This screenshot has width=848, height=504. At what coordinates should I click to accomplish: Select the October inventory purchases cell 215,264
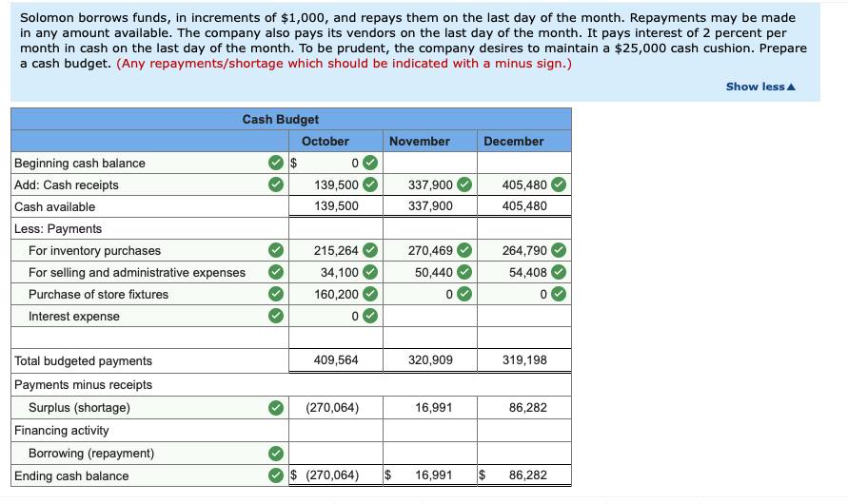336,250
